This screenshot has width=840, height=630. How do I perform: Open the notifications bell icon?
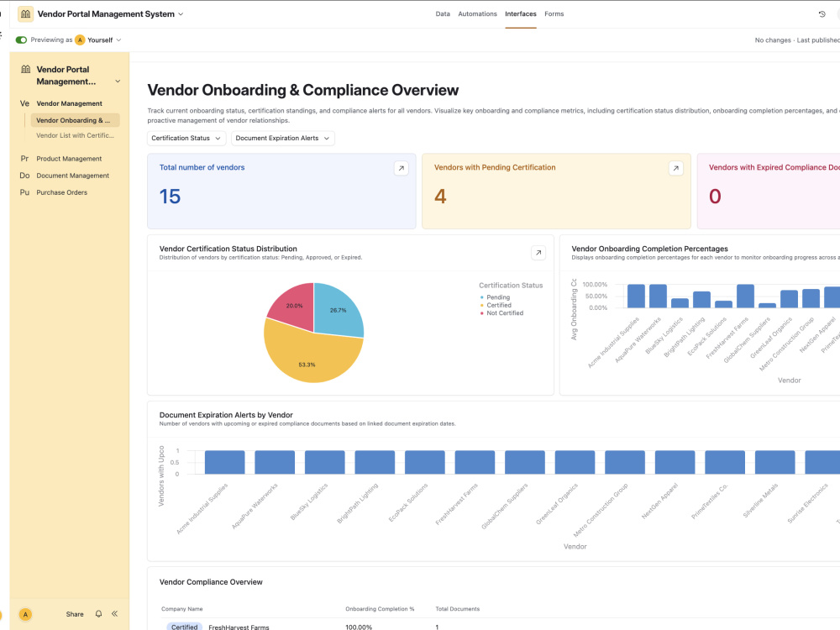coord(98,614)
